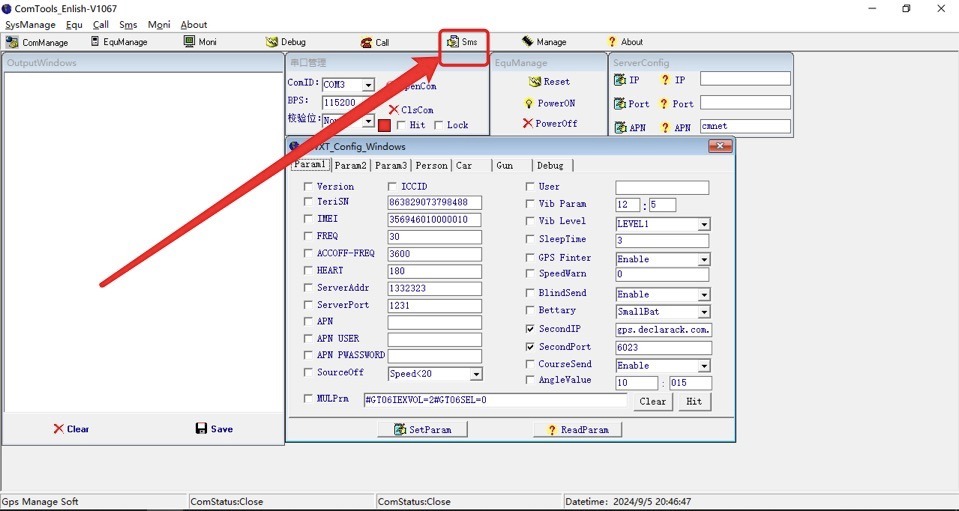Switch to the Param2 tab

[350, 166]
